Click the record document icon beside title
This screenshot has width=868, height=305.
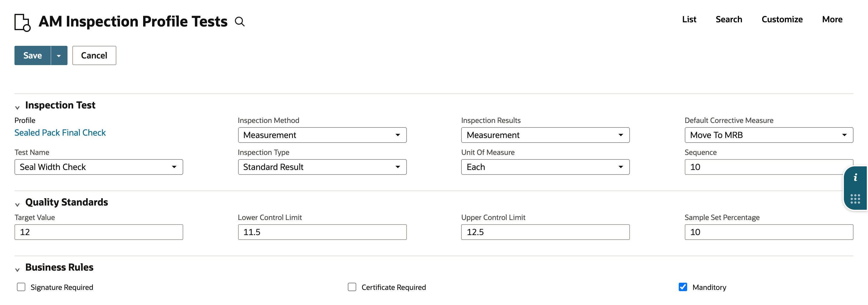[23, 23]
